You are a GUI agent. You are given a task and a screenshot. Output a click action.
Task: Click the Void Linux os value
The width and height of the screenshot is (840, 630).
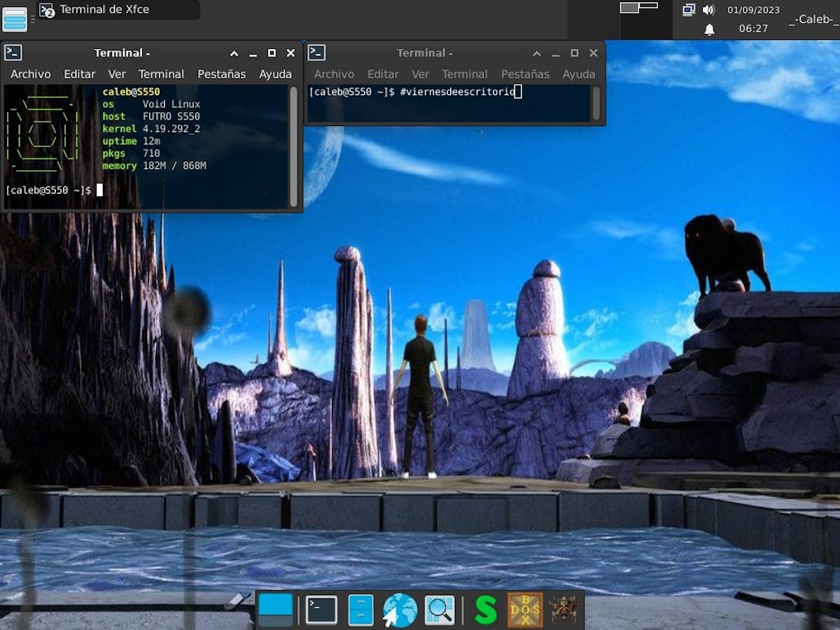171,104
